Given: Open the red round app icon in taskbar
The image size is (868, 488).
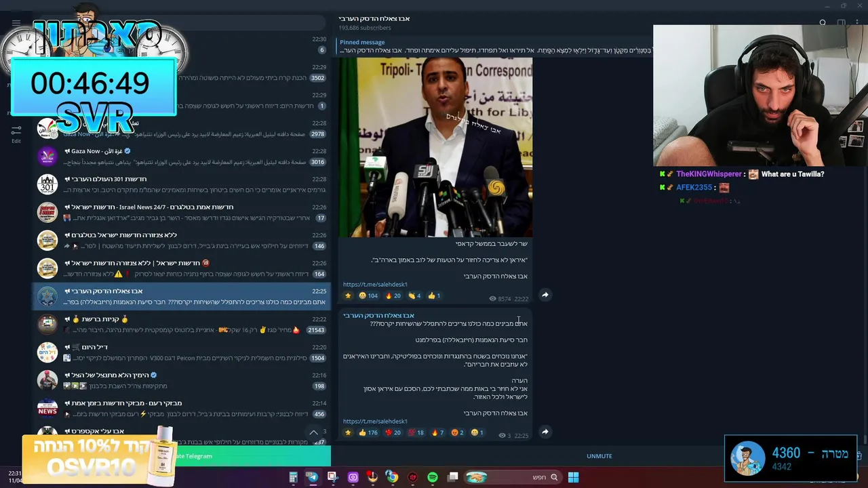Looking at the screenshot, I should 412,477.
